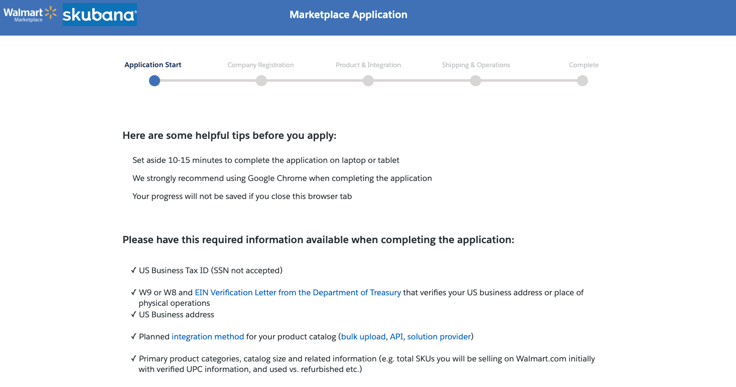The height and width of the screenshot is (387, 736).
Task: Click the Product & Integration step label
Action: [368, 65]
